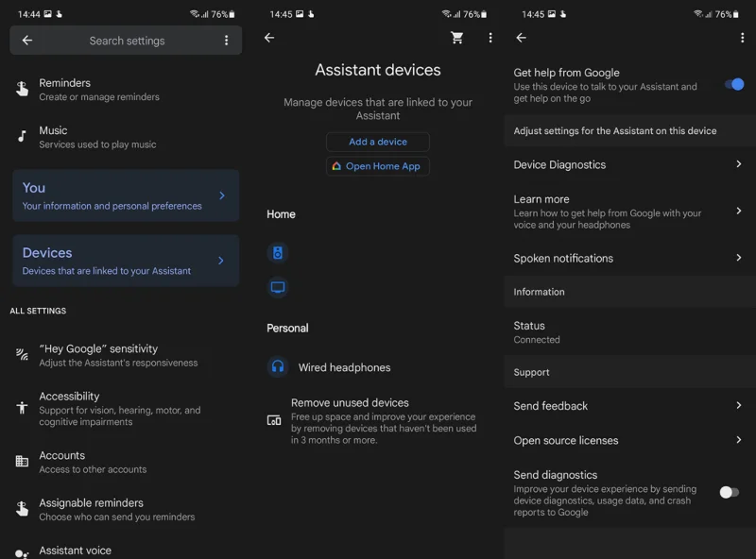Open the Accounts setting
This screenshot has height=559, width=756.
126,462
